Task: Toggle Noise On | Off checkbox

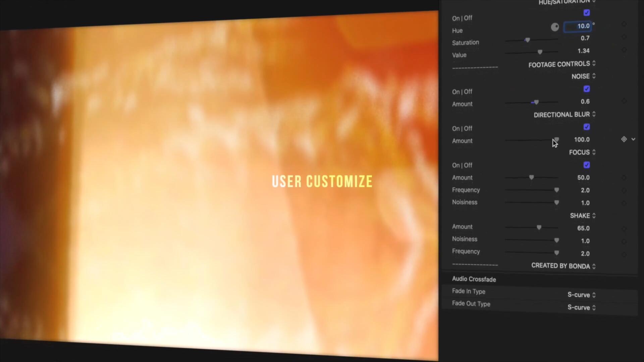Action: click(x=587, y=89)
